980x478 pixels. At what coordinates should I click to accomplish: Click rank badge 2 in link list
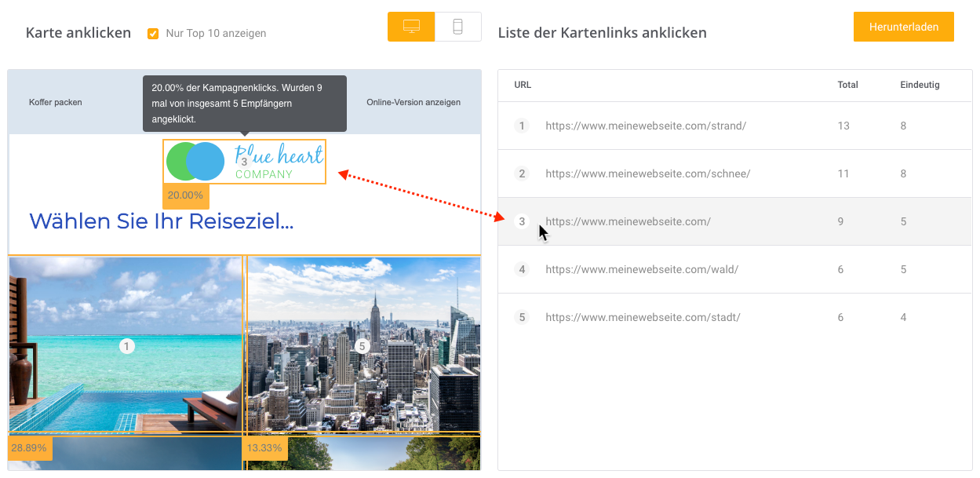522,173
